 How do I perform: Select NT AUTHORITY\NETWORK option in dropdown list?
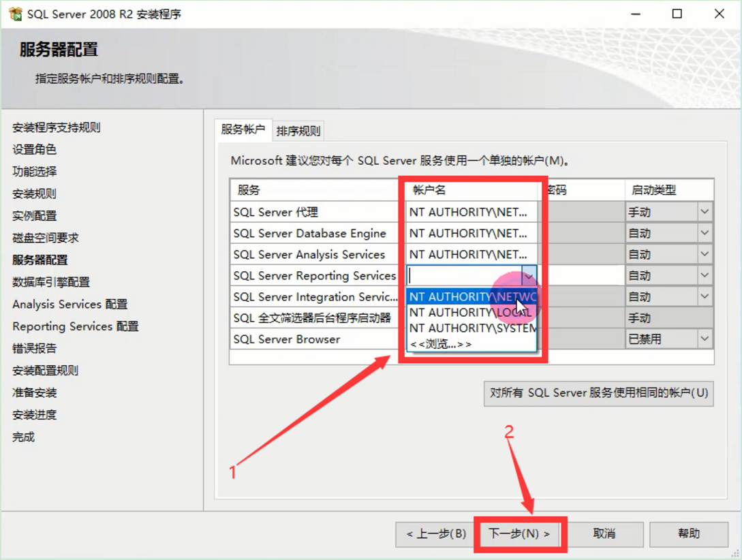click(x=472, y=296)
